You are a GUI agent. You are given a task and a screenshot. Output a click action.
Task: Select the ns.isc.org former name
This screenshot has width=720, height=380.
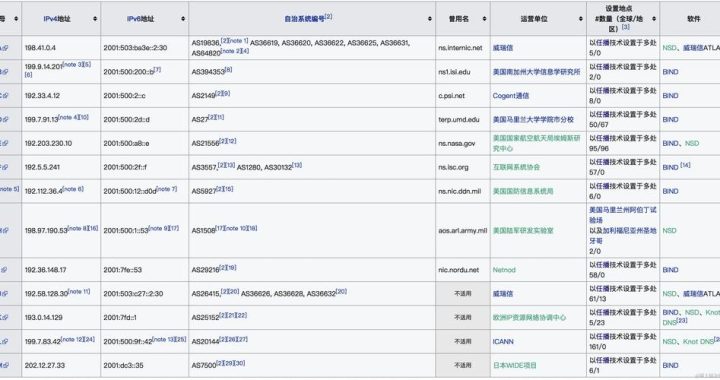(453, 167)
